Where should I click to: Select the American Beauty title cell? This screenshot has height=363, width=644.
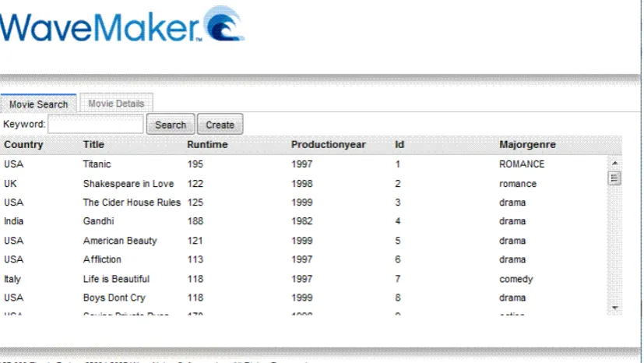120,241
